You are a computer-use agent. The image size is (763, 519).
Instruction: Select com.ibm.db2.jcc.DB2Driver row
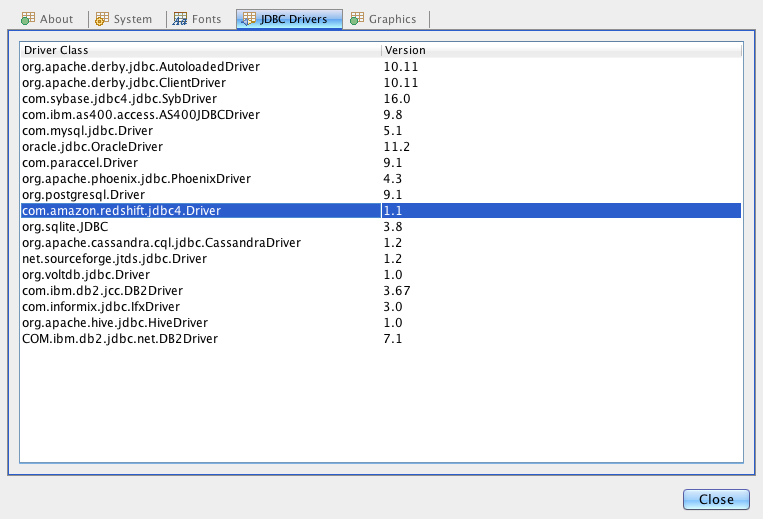(381, 291)
